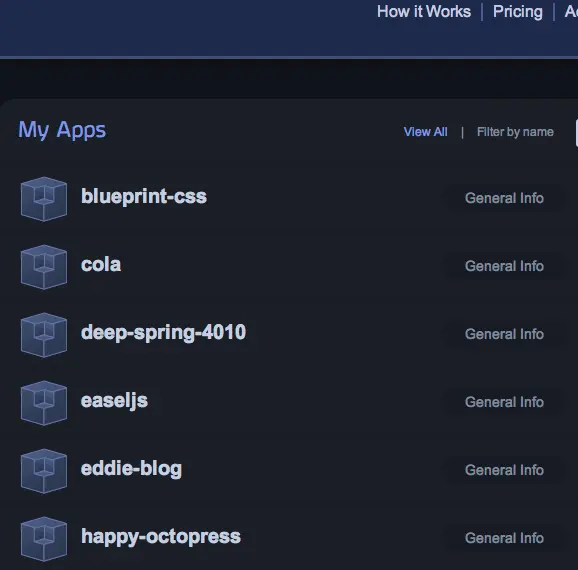Open the blueprint-css app
The image size is (578, 570).
click(144, 196)
